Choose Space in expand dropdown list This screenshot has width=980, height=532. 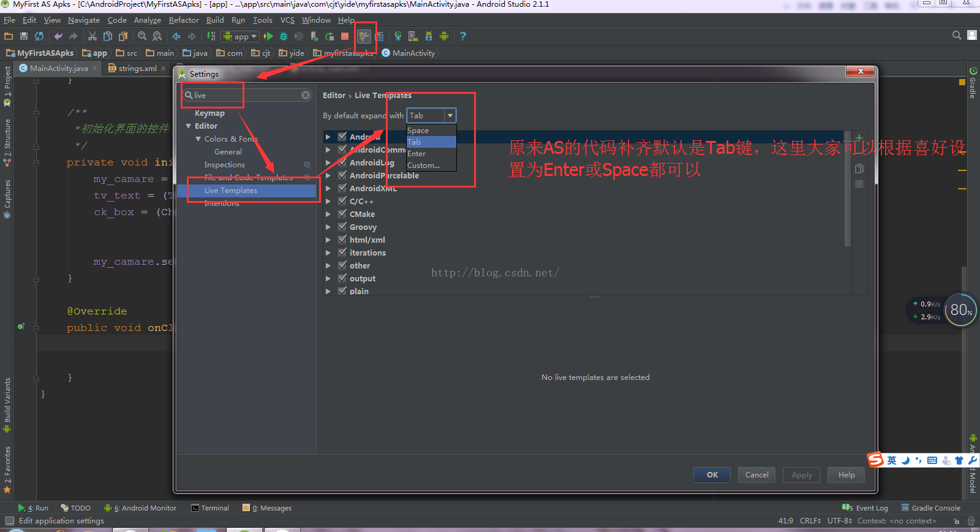click(x=431, y=131)
